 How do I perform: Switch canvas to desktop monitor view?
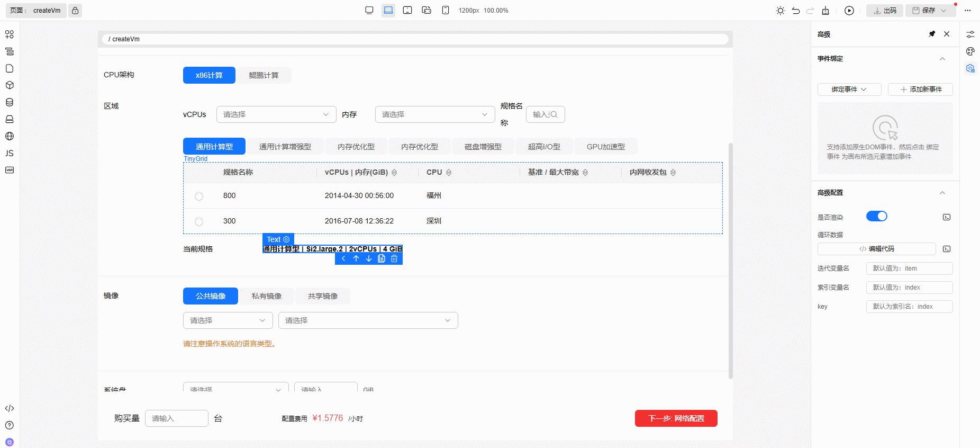pyautogui.click(x=369, y=10)
